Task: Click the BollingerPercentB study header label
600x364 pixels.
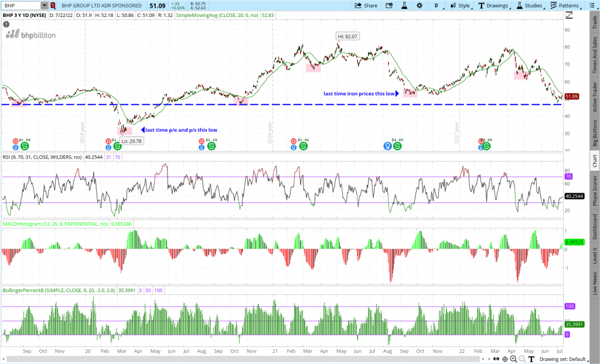Action: 59,291
